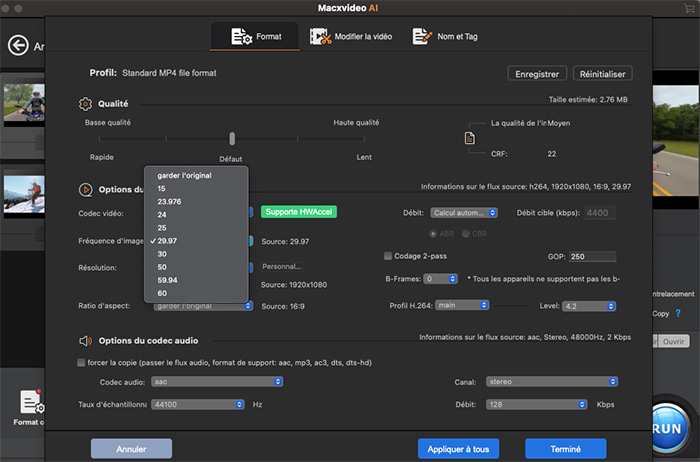Open the Débit Calcul autom... dropdown
This screenshot has height=462, width=700.
tap(463, 213)
